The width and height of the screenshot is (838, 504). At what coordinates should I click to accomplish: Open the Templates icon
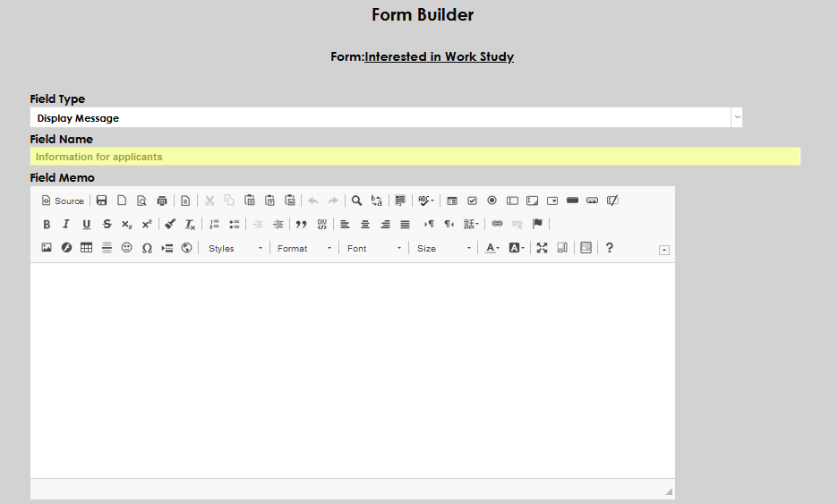185,201
